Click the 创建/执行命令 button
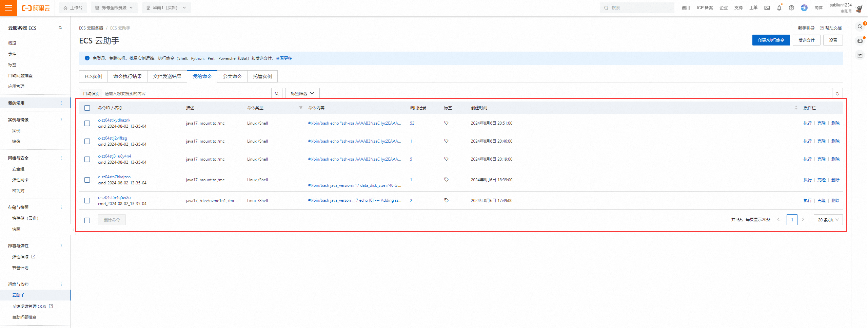 (771, 40)
